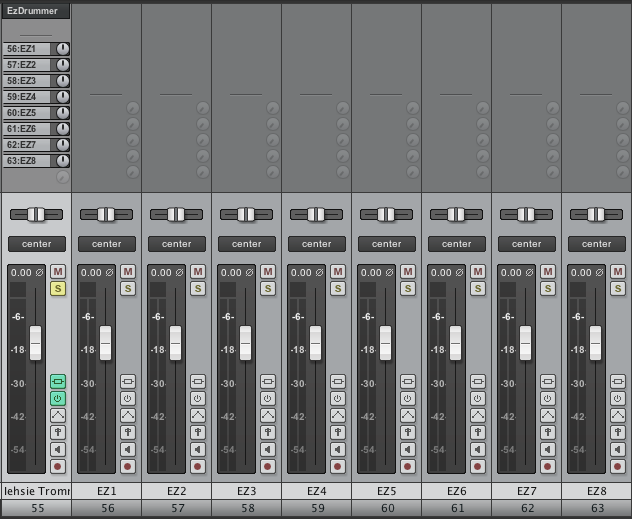Toggle the record monitor speaker on EZ3

coord(268,449)
